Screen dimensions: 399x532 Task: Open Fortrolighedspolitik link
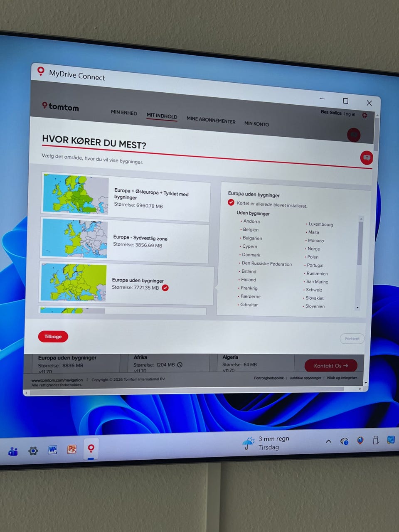[269, 378]
